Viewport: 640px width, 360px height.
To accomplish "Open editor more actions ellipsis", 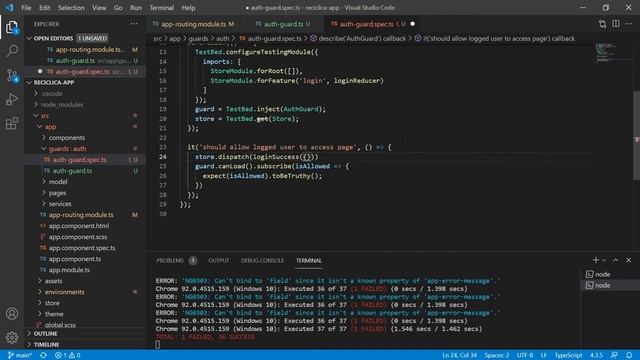I will (x=629, y=24).
